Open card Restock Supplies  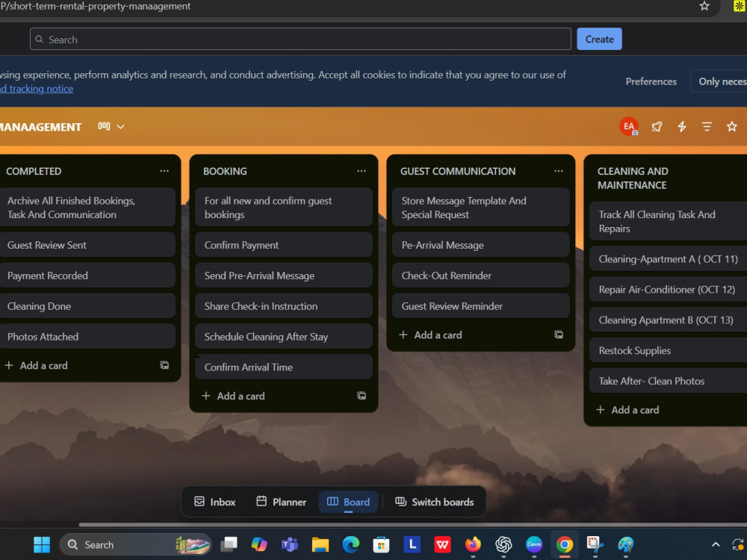click(x=668, y=350)
